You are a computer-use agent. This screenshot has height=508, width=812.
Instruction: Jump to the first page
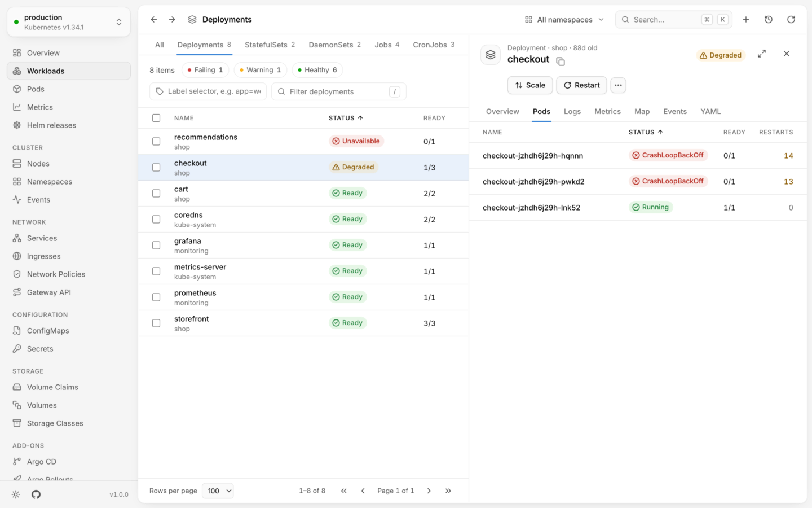[344, 491]
